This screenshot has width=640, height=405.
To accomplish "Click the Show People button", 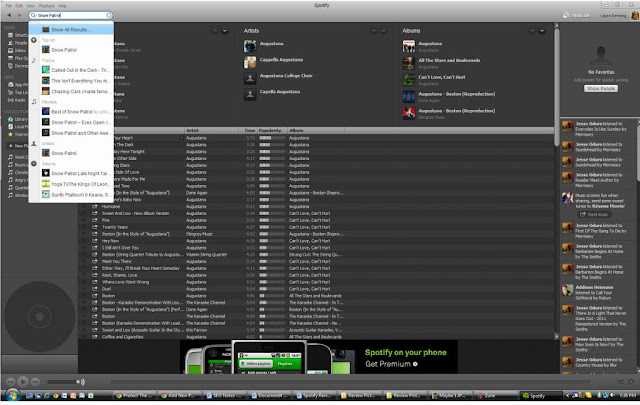I will coord(601,89).
